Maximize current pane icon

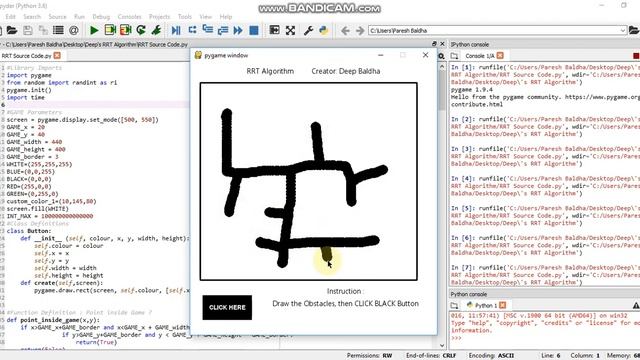coord(275,30)
